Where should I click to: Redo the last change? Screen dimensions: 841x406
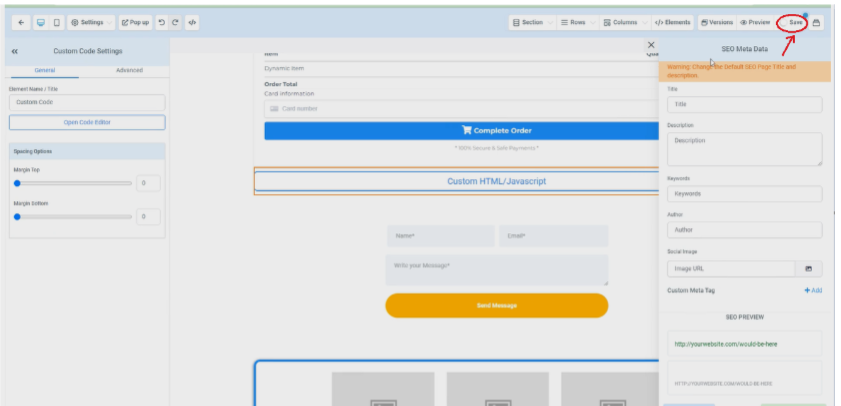[x=176, y=22]
